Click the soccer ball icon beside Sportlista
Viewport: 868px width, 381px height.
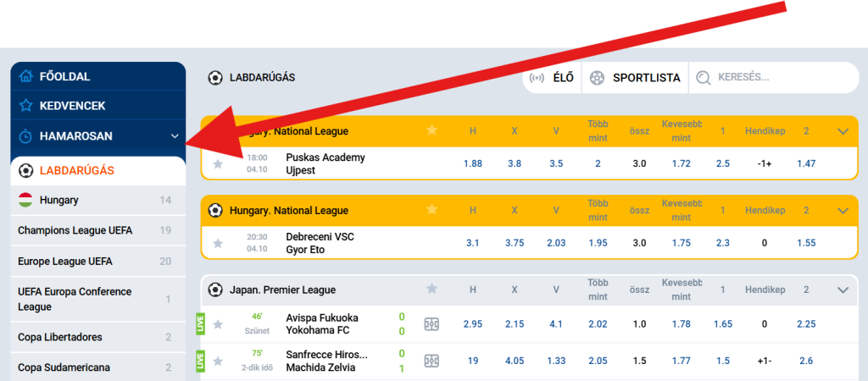598,78
